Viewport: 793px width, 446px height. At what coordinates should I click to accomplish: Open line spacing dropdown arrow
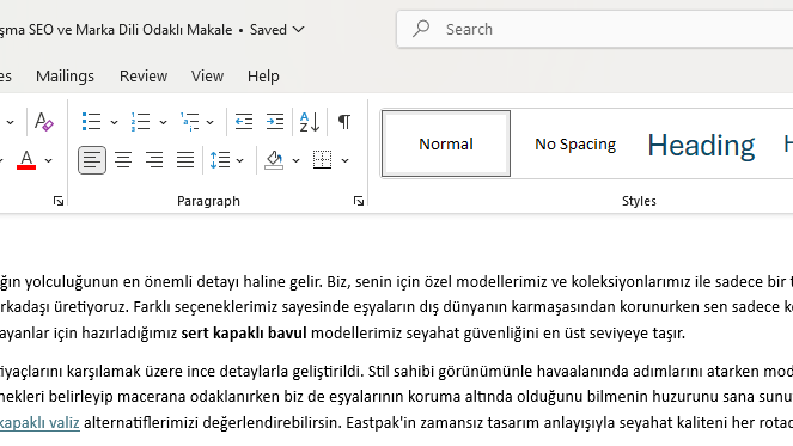click(240, 161)
